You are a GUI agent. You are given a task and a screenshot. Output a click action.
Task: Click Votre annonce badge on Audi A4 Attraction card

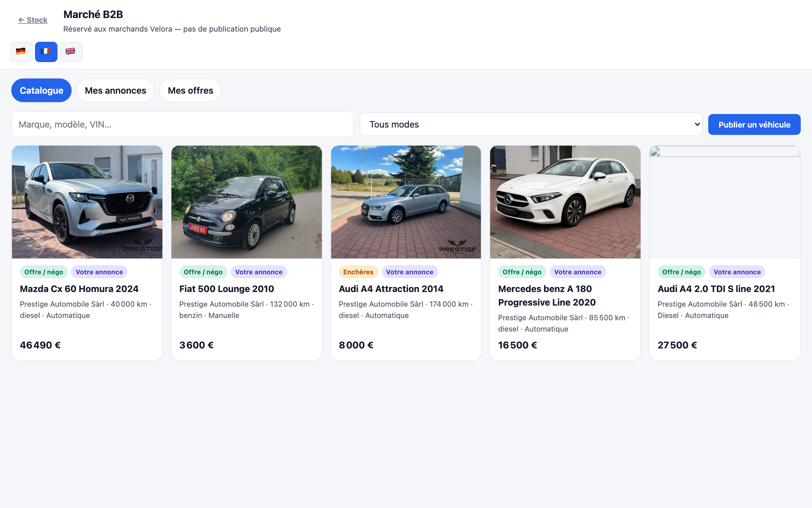(x=409, y=272)
